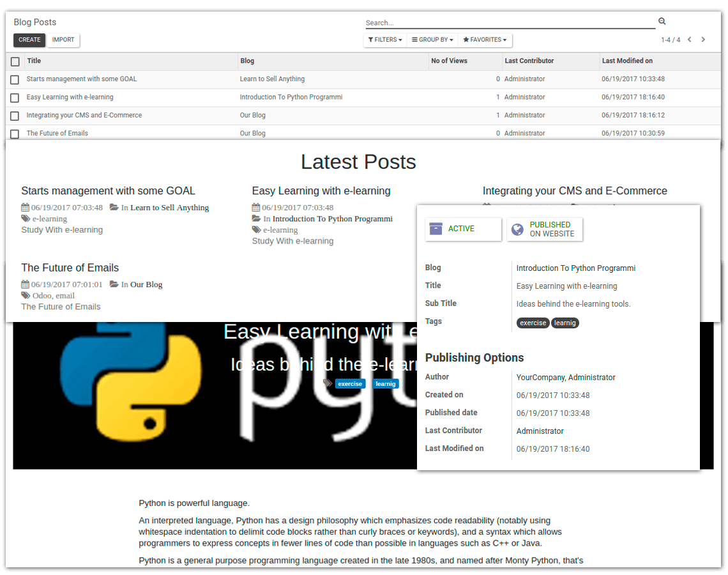Select checkbox for Integrating your CMS row
728x575 pixels.
tap(15, 116)
